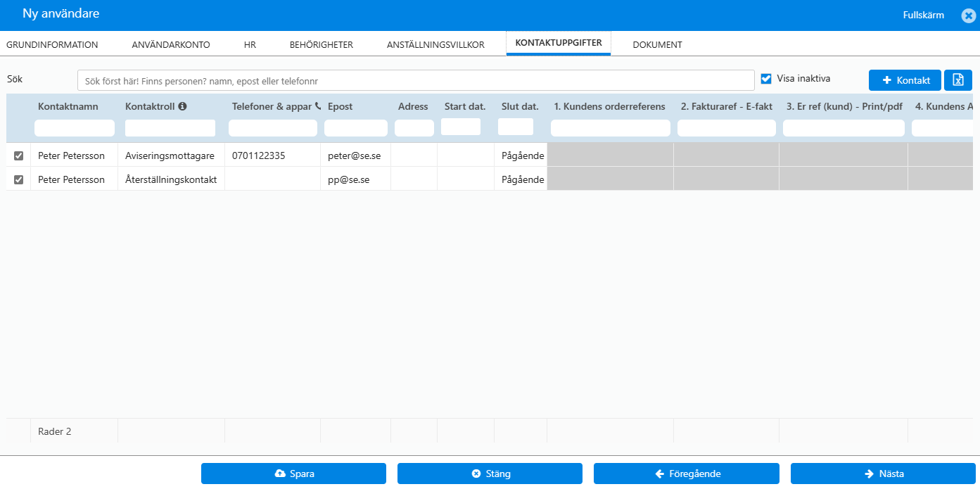Click the Fakturaref - E-fakt filter field
This screenshot has height=489, width=980.
tap(727, 128)
